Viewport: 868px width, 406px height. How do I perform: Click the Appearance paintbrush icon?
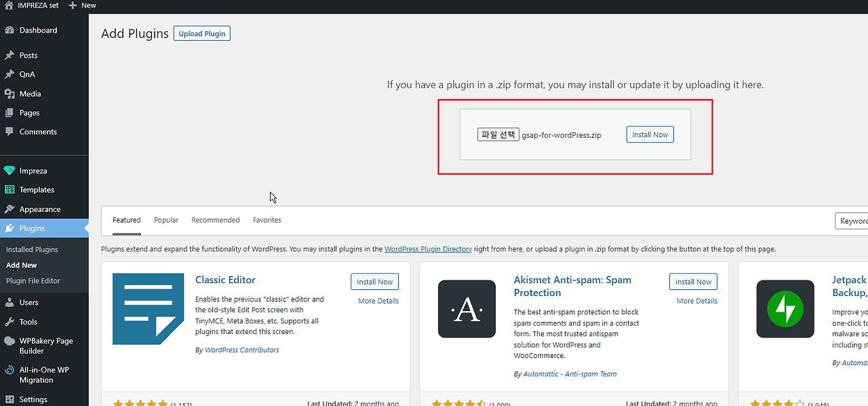(9, 209)
